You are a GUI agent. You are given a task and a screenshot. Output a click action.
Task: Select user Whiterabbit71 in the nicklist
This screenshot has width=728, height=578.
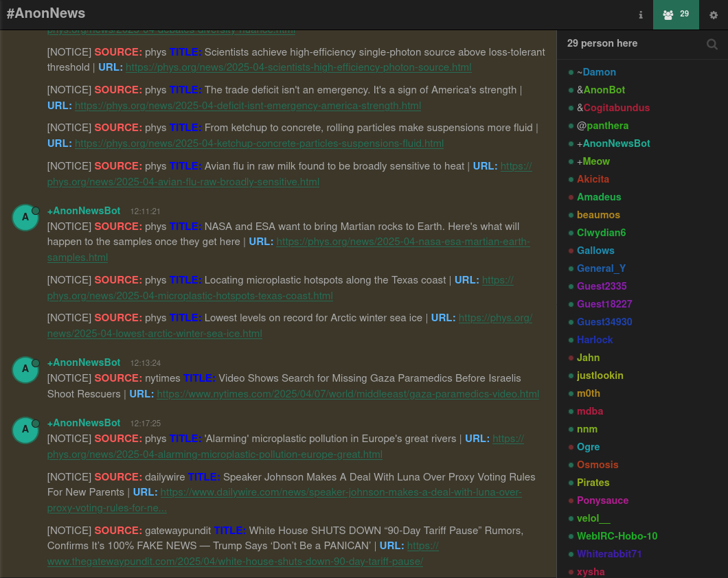pos(608,555)
